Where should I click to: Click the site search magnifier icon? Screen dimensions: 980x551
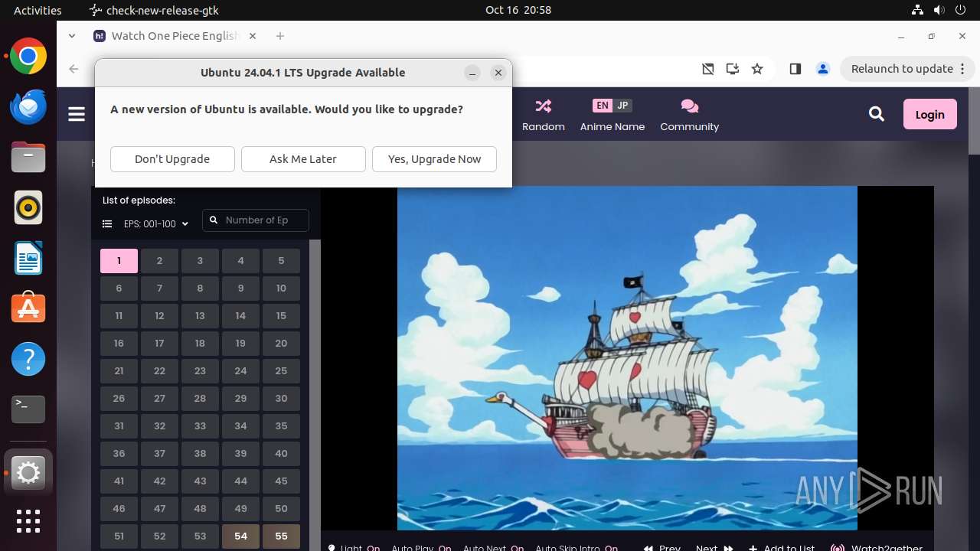coord(877,114)
